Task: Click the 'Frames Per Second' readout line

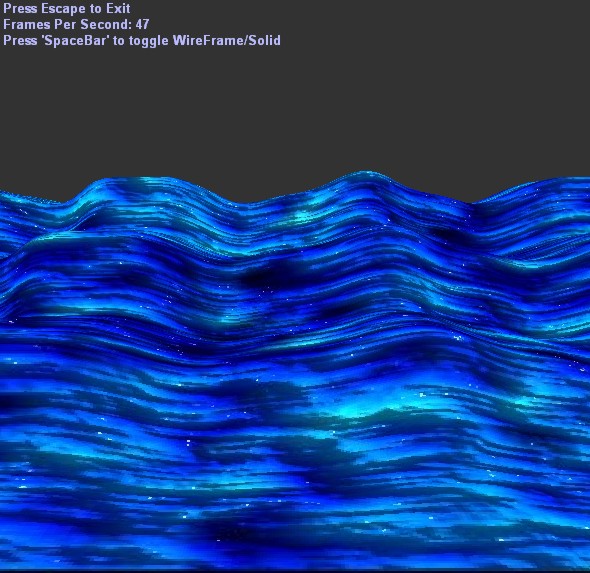Action: point(76,24)
